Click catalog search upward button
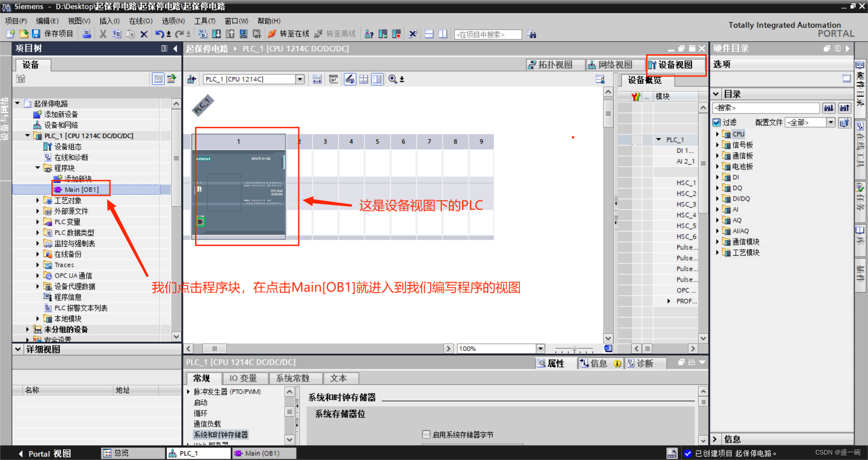The image size is (868, 460). 844,108
